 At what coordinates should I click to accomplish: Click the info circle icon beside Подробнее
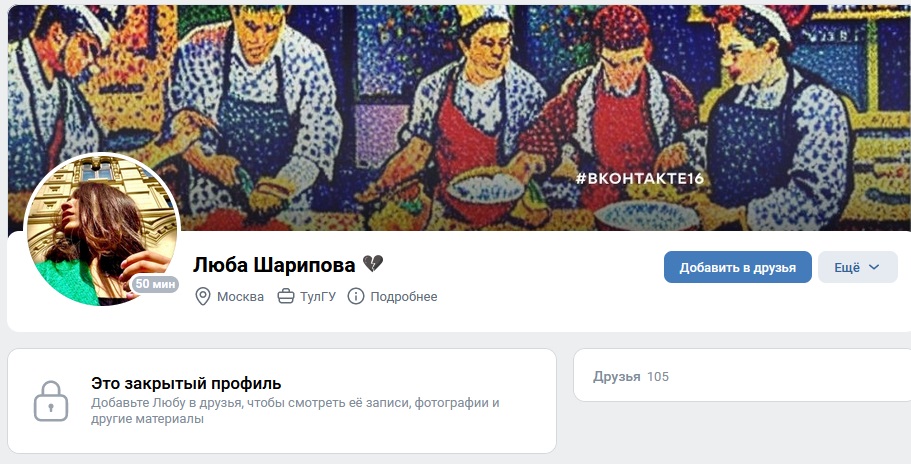click(356, 297)
